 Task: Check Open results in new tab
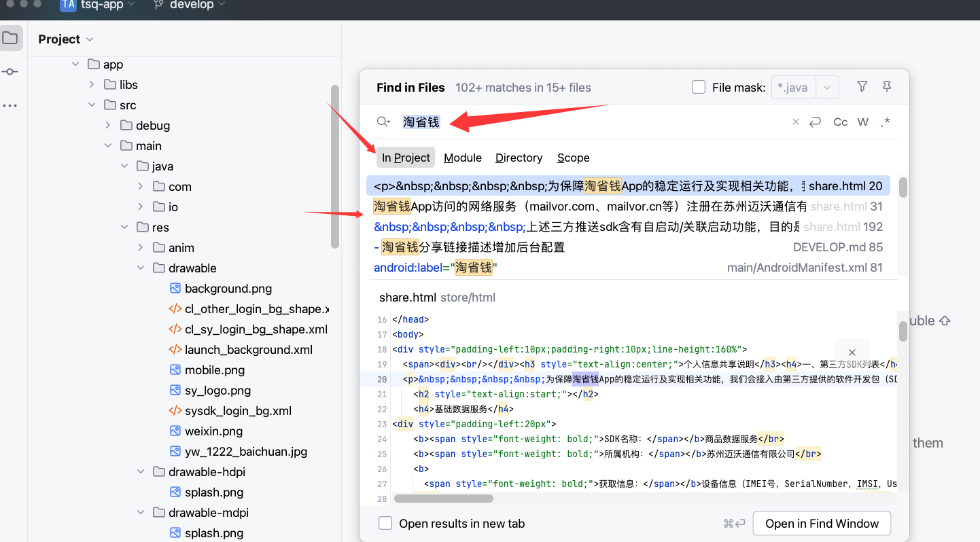coord(385,524)
